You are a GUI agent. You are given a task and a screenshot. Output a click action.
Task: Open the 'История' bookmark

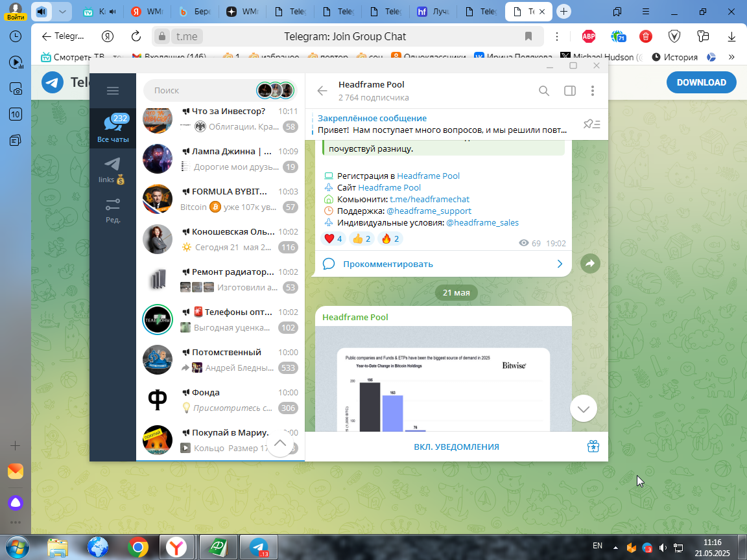tap(674, 57)
